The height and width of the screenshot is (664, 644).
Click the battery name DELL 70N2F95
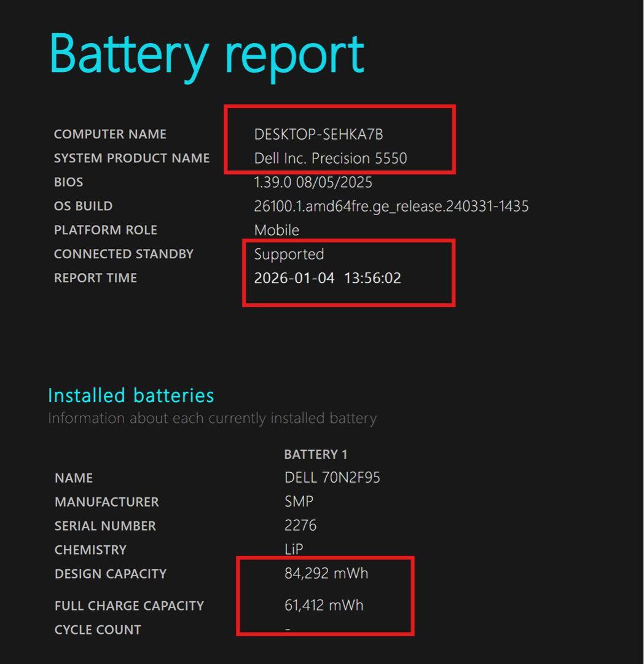(x=332, y=478)
